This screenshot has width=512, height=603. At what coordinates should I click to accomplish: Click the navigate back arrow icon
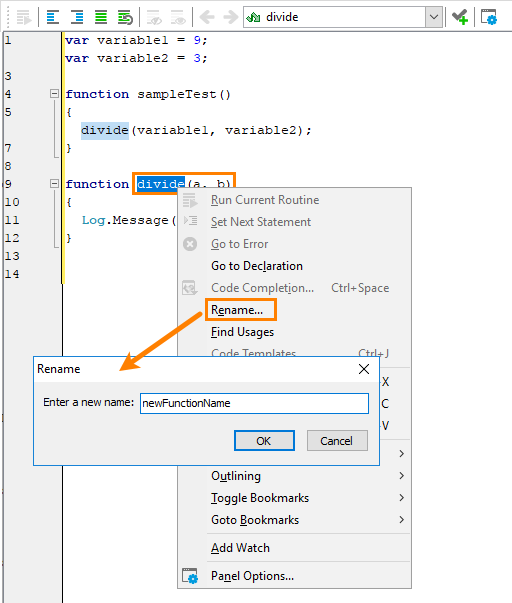(207, 17)
